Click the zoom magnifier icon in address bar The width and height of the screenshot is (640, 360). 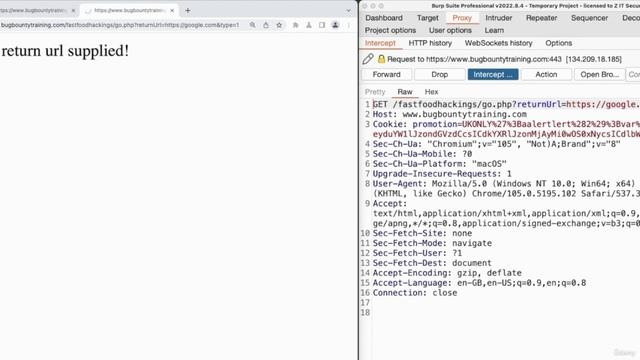[x=253, y=25]
